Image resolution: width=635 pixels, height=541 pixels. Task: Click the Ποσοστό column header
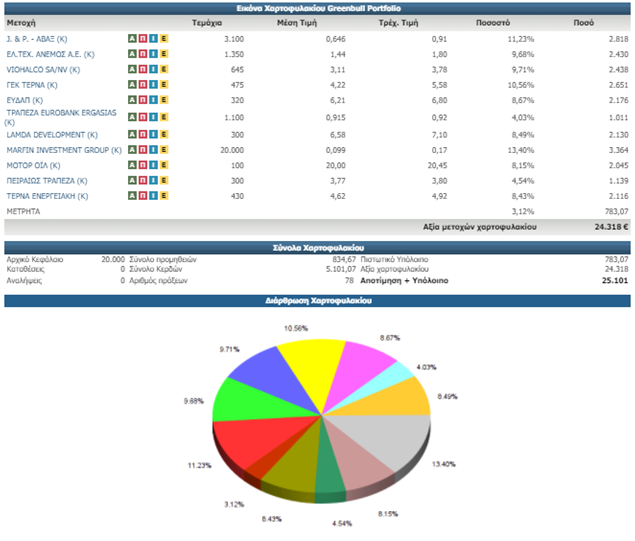488,22
